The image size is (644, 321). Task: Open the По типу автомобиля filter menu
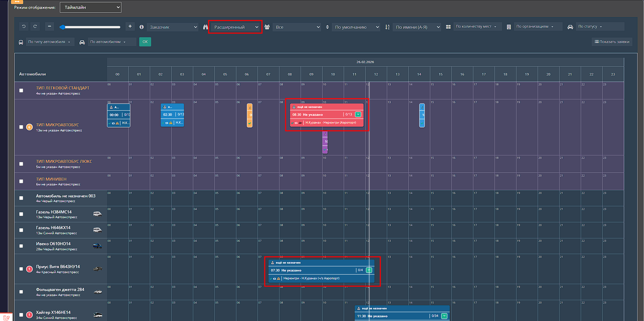[x=49, y=42]
